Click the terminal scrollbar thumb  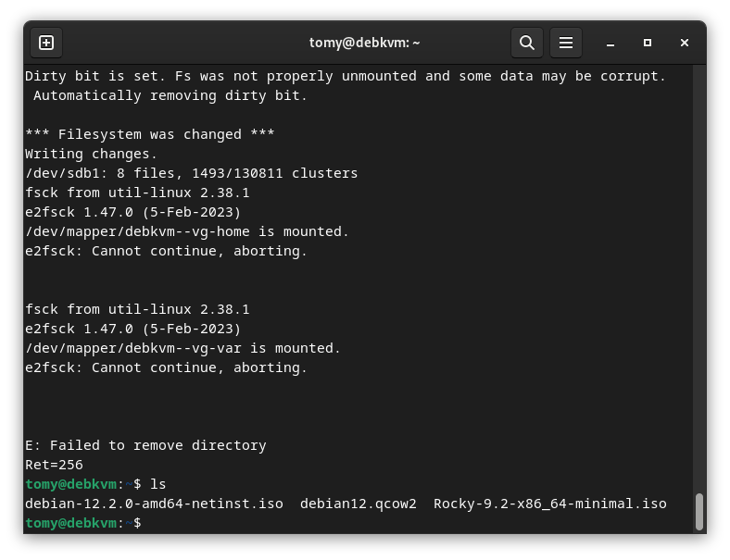coord(699,512)
